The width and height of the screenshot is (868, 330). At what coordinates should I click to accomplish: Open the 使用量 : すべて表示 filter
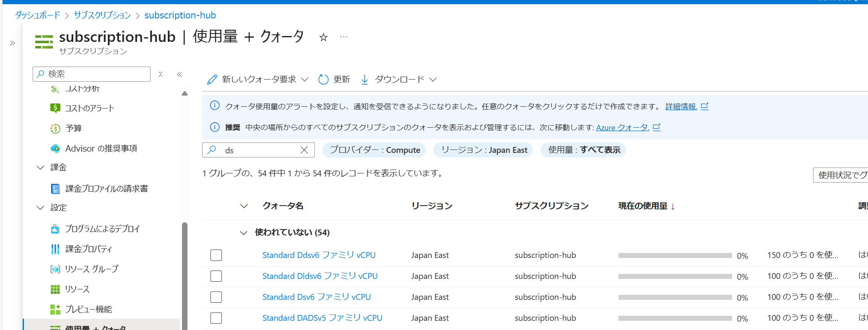(x=583, y=150)
